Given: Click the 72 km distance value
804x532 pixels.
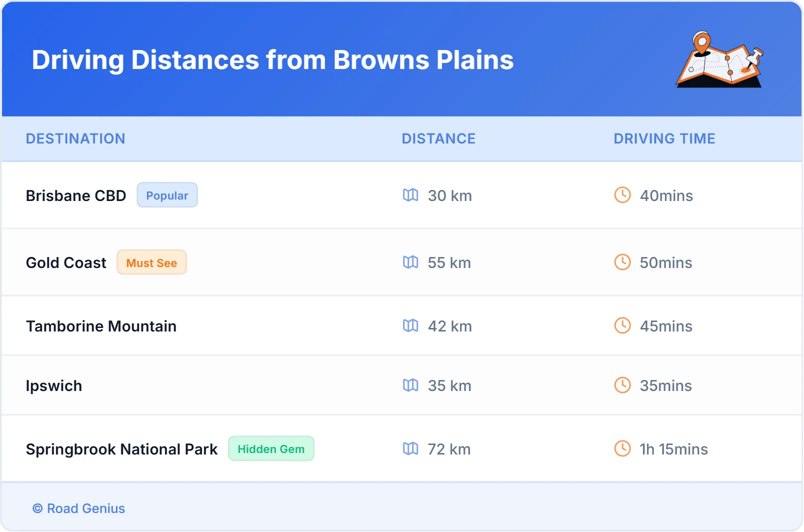Looking at the screenshot, I should pos(449,449).
